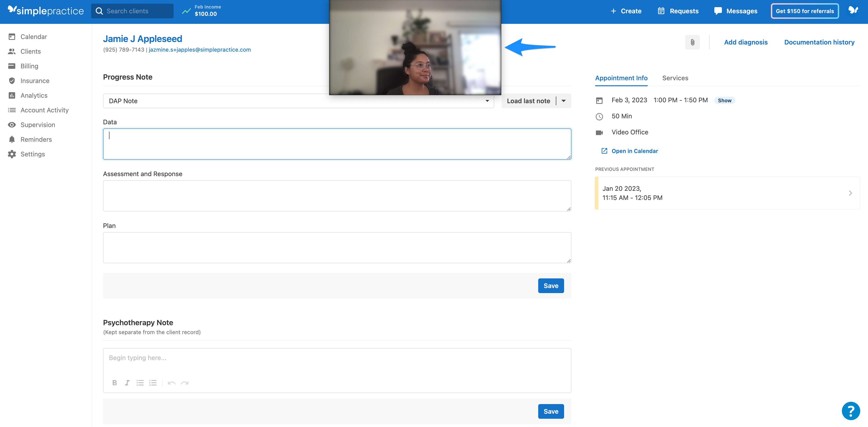This screenshot has height=427, width=868.
Task: Insert a bulleted list in the Psychotherapy Note
Action: coord(140,383)
